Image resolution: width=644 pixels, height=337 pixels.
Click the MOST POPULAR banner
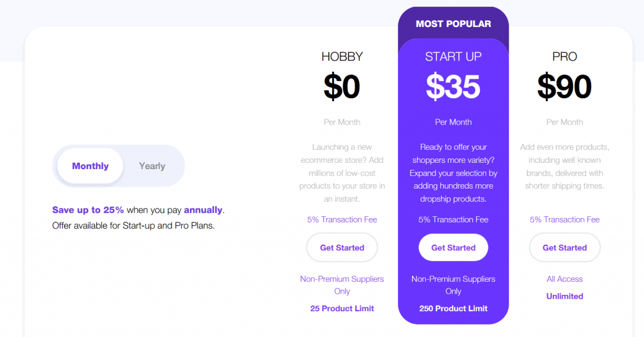[453, 24]
